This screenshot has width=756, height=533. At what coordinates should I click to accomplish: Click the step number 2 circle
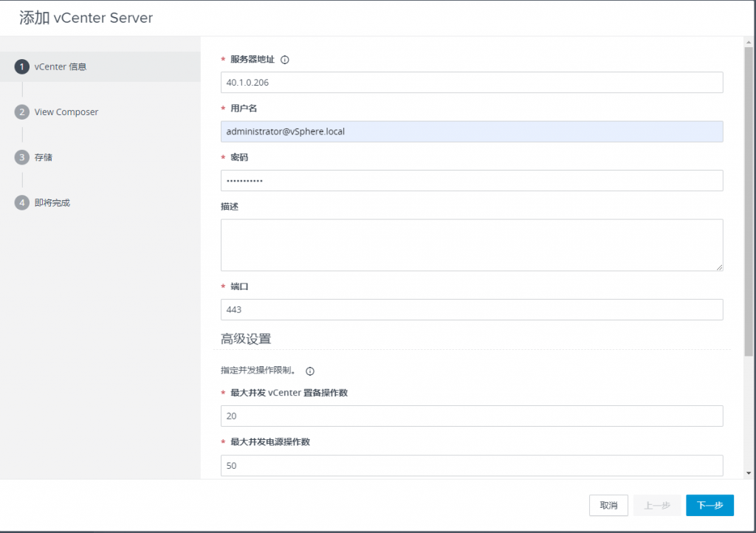tap(21, 111)
